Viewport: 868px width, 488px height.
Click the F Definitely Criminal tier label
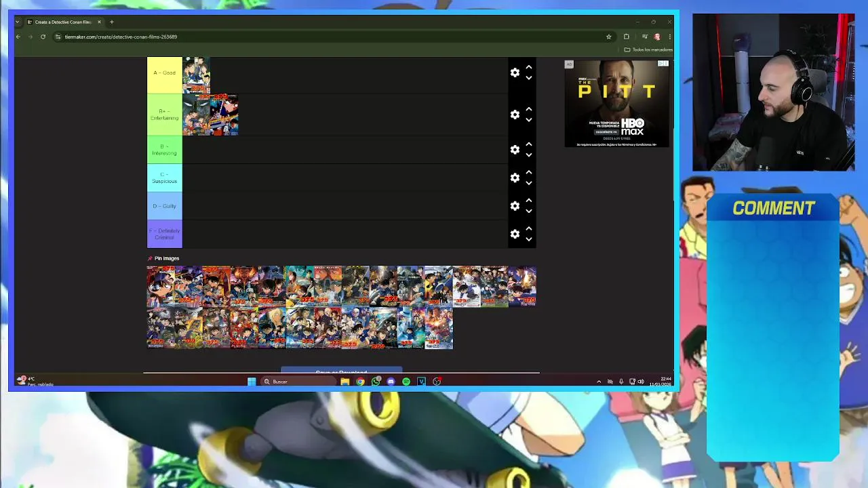tap(165, 234)
